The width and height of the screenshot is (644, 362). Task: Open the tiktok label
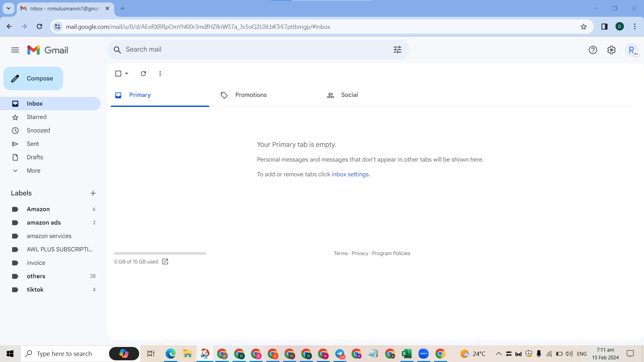point(50,290)
